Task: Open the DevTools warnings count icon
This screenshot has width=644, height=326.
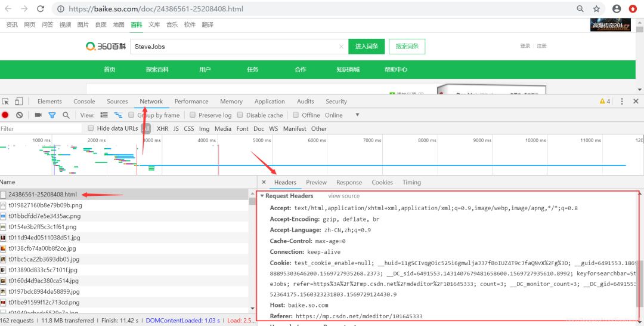Action: tap(605, 101)
